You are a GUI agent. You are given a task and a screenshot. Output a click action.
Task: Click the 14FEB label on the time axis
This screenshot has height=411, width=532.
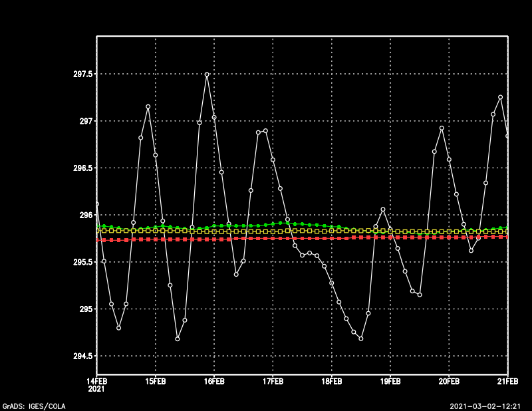tap(96, 381)
